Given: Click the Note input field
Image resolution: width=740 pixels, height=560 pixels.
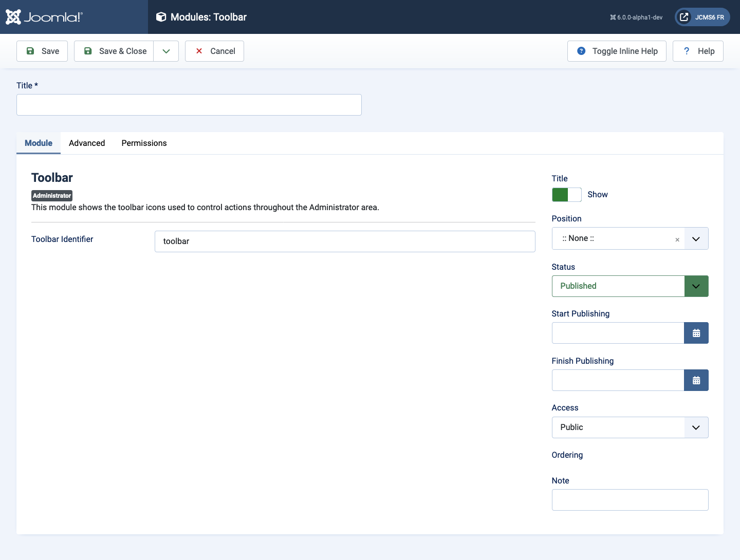Looking at the screenshot, I should [x=630, y=500].
